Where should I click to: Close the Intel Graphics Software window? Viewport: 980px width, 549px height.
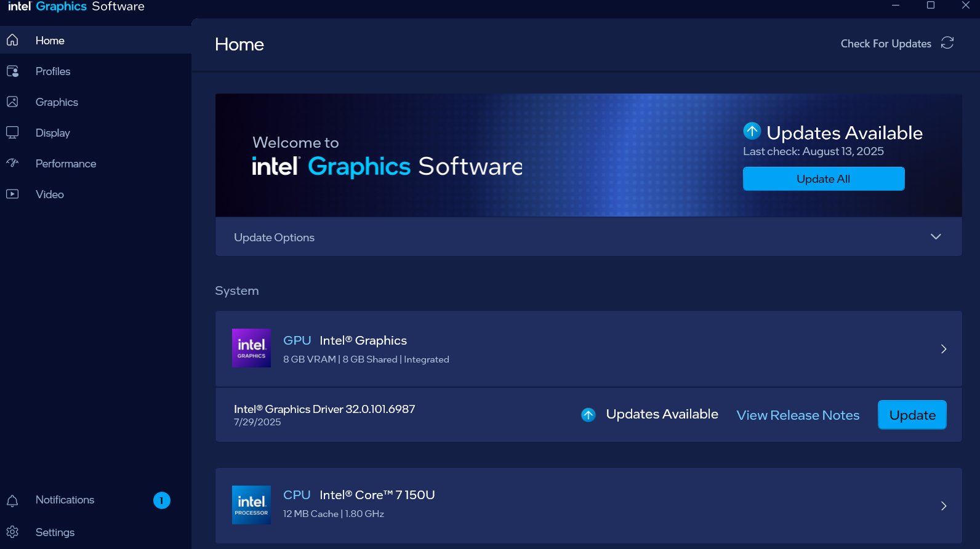(x=966, y=6)
